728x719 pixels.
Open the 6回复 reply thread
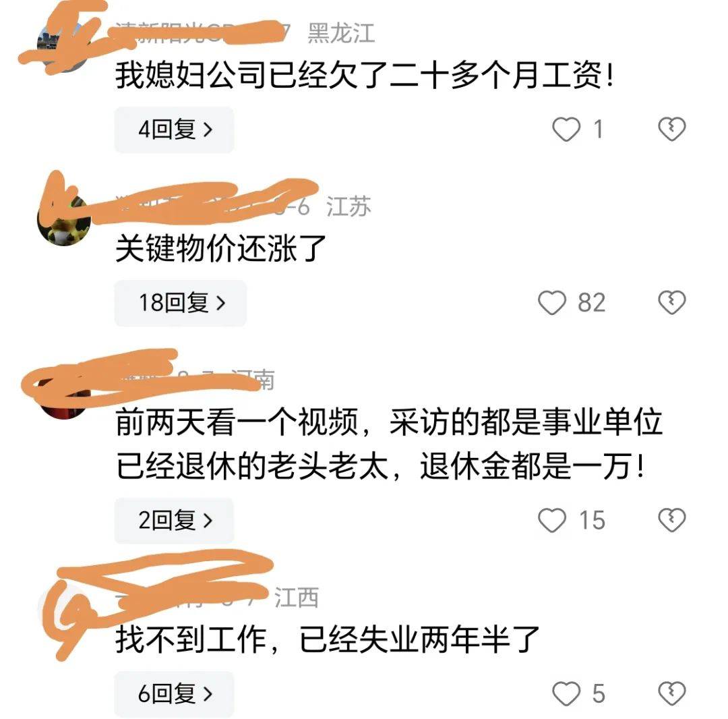click(174, 694)
